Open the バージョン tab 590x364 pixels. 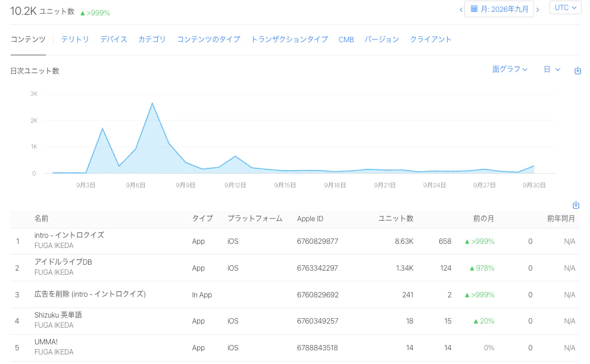click(x=382, y=39)
